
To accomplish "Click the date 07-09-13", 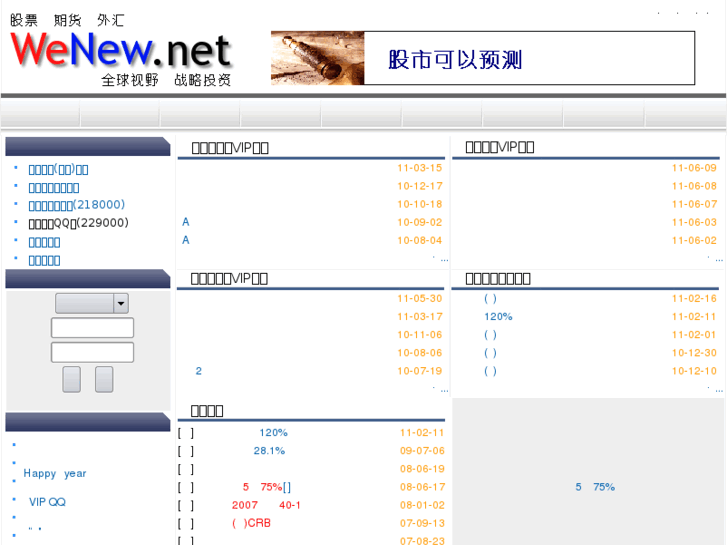I will tap(422, 523).
